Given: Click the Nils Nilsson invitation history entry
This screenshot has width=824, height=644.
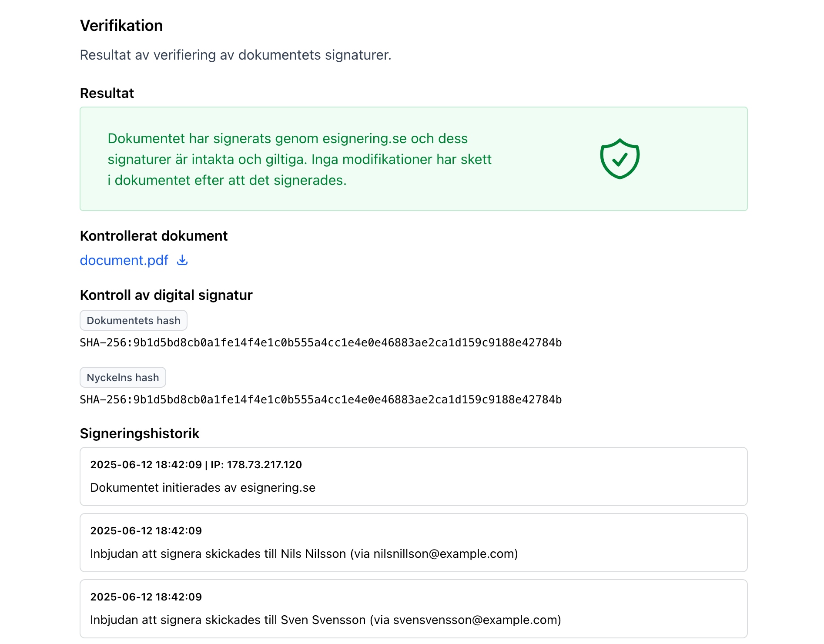Looking at the screenshot, I should tap(414, 543).
